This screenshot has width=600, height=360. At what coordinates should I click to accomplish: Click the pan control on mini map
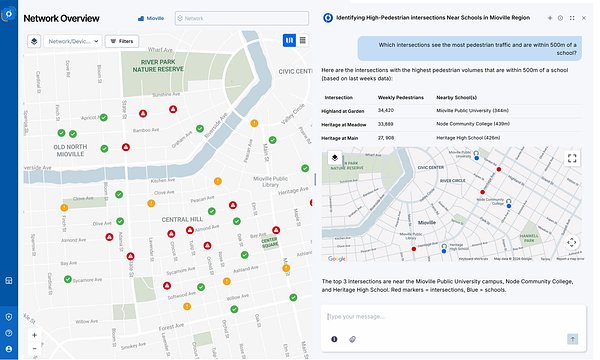click(x=572, y=243)
